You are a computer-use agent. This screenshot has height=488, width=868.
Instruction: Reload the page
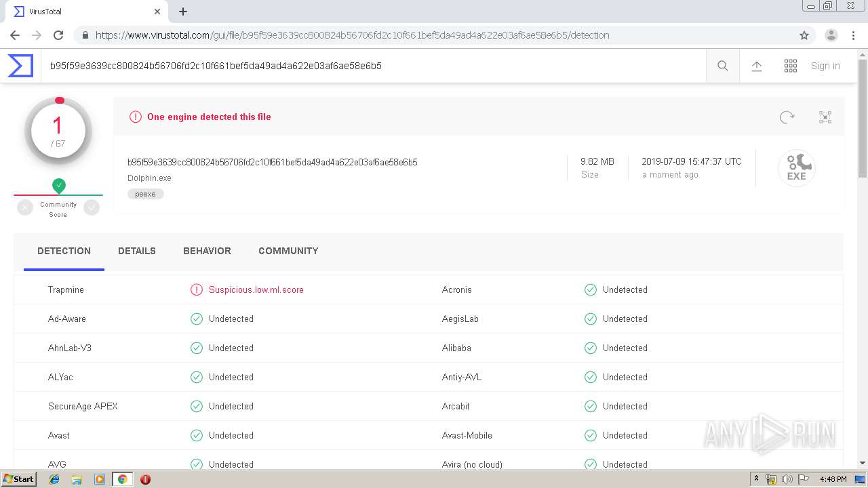coord(58,35)
